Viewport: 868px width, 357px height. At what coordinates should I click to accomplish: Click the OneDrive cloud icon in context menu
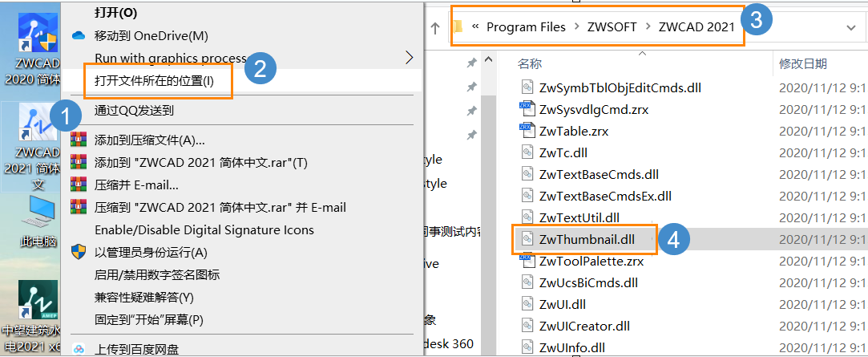(x=79, y=36)
